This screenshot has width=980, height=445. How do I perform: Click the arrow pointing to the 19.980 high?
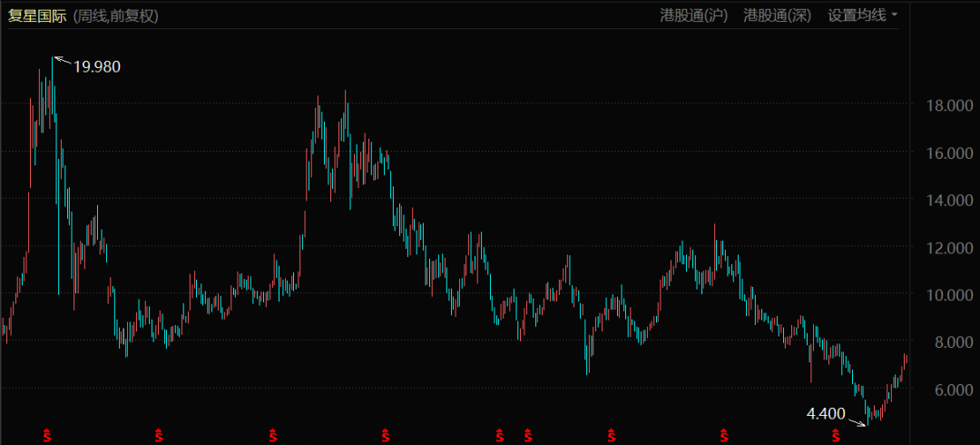coord(61,61)
